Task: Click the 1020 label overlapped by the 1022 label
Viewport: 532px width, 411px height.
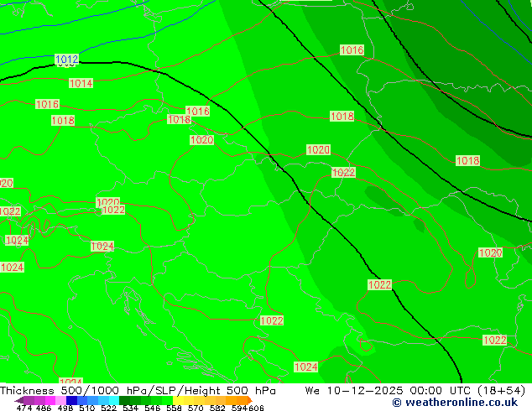Action: point(108,202)
